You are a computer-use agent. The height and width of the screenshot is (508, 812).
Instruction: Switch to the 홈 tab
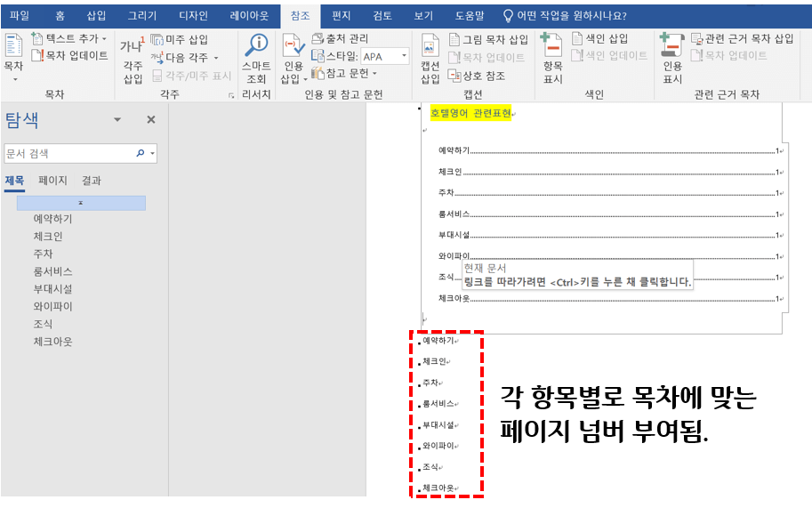click(60, 15)
